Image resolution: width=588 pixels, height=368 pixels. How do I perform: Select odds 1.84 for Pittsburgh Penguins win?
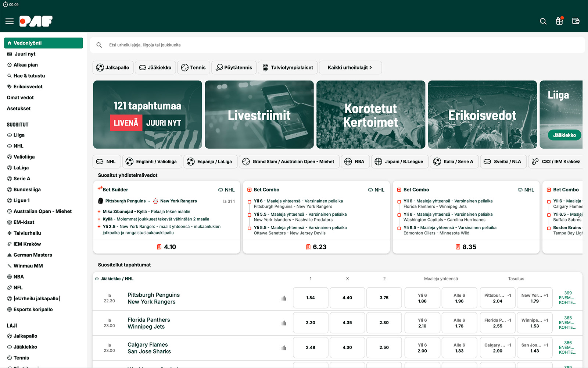click(311, 298)
